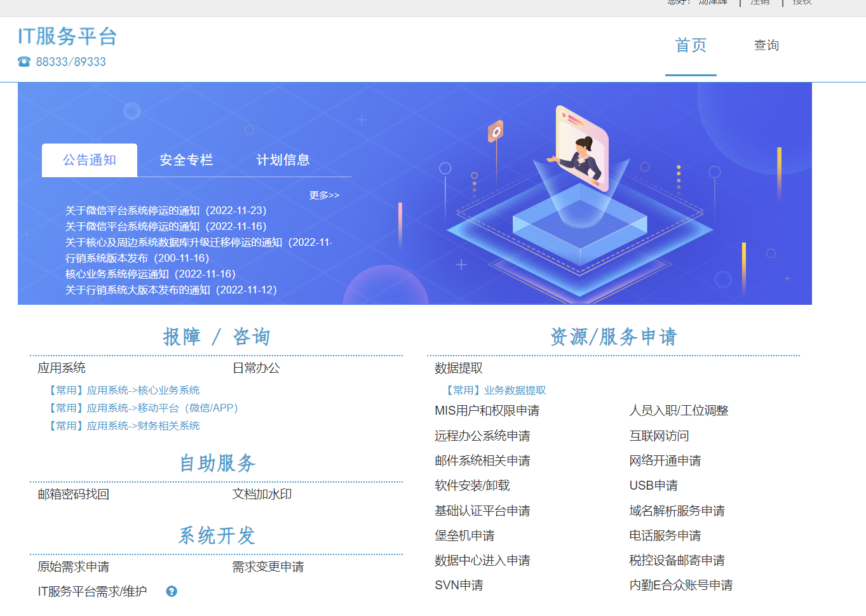This screenshot has height=616, width=866.
Task: Open 关于行销系统大版本发布的通知 notice
Action: [x=171, y=290]
